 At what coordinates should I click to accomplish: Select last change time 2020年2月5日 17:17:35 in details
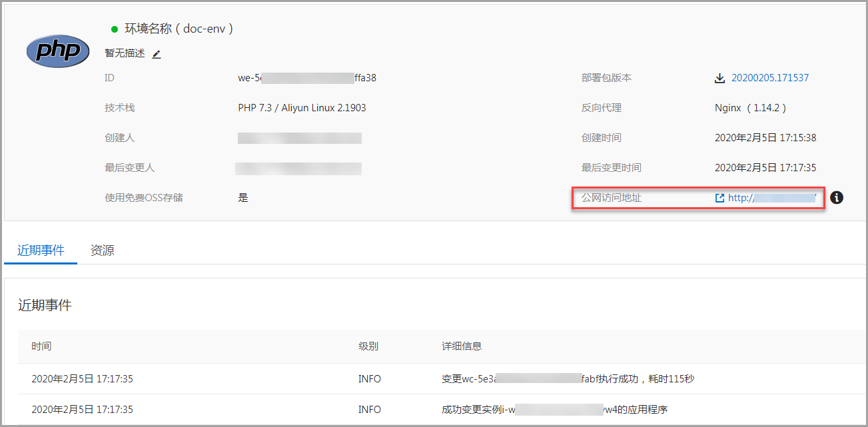coord(765,168)
